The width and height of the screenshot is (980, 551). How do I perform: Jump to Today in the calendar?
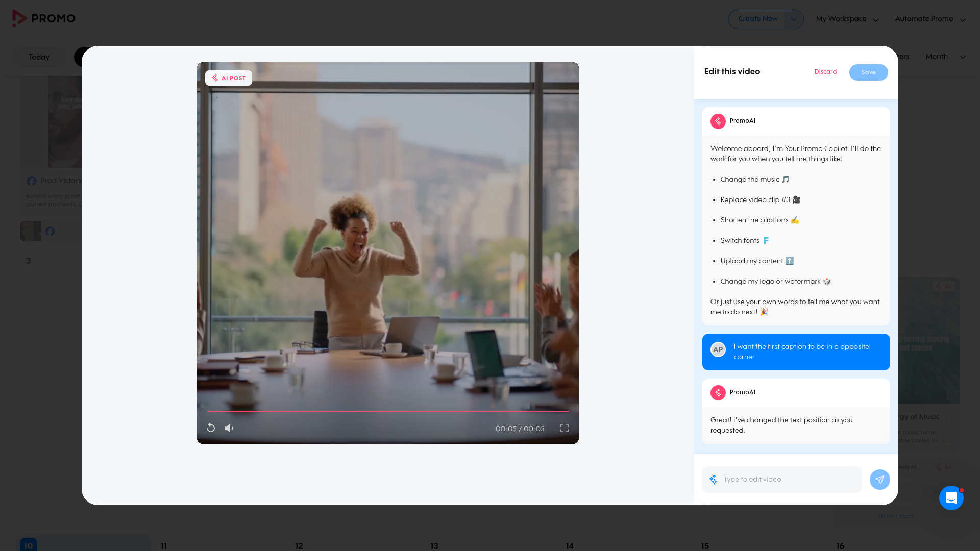[x=39, y=57]
